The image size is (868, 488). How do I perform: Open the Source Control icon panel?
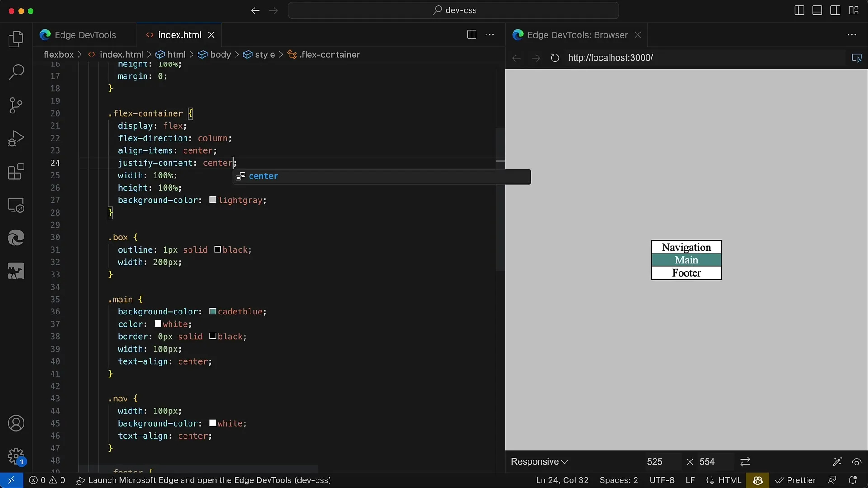(x=16, y=105)
